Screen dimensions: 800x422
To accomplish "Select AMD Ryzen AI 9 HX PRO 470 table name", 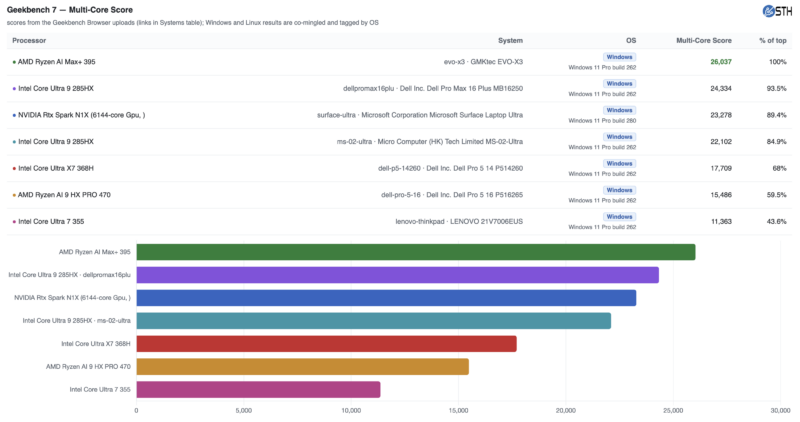I will (64, 194).
